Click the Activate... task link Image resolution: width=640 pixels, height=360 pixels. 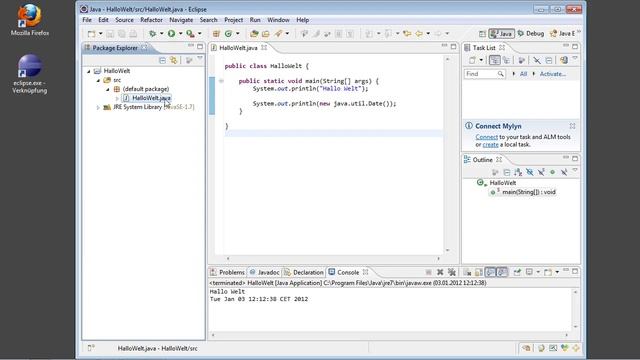(x=553, y=74)
